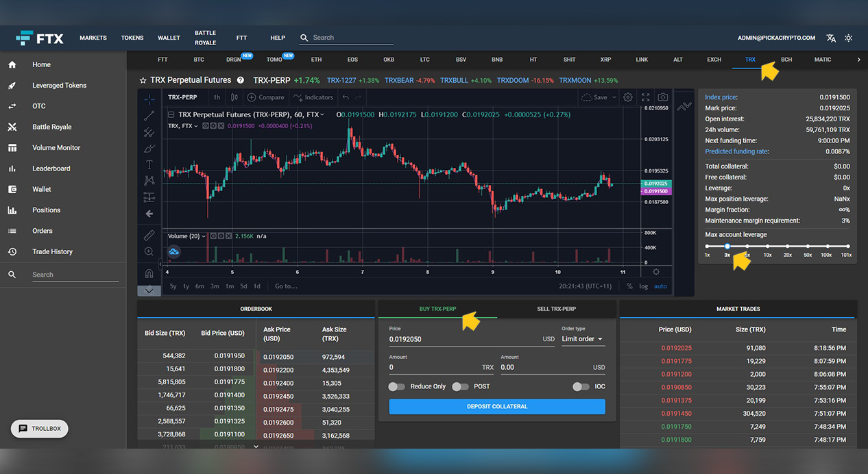Switch to the SELL TRX-PERP tab
Viewport: 868px width, 474px height.
click(x=557, y=309)
